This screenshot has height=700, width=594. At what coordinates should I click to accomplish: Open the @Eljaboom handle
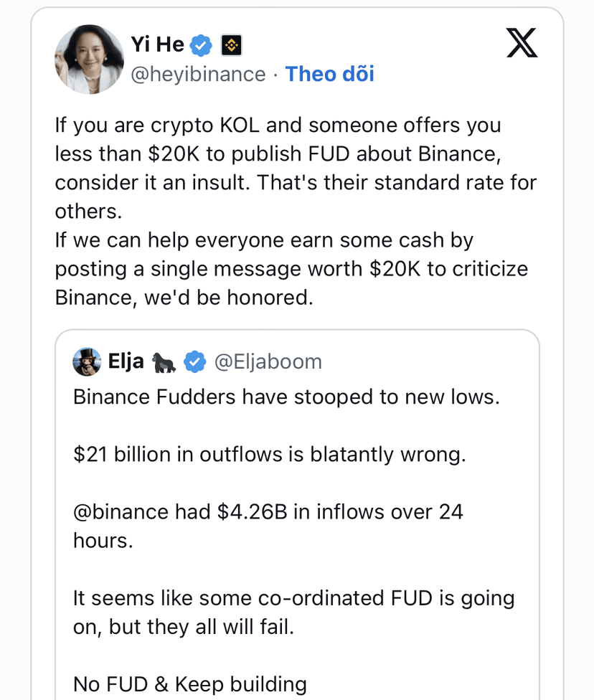(268, 362)
